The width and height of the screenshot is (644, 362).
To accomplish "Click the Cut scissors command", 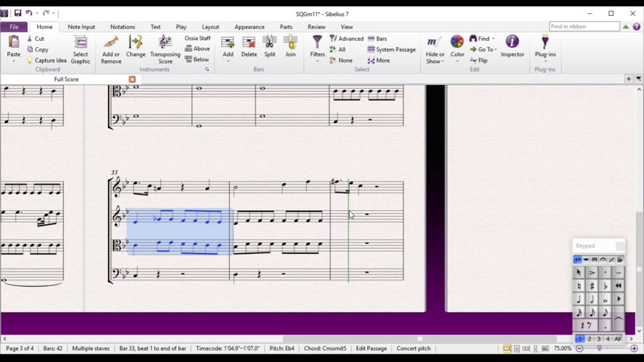I will [x=35, y=39].
